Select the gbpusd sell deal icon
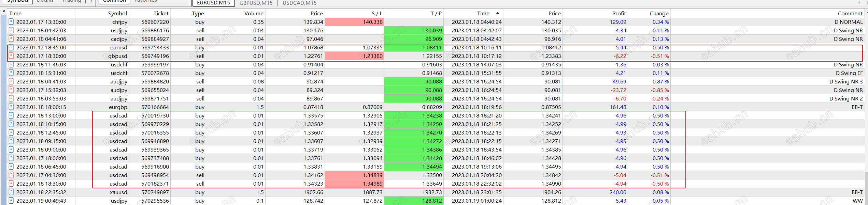The height and width of the screenshot is (205, 868). (x=11, y=56)
